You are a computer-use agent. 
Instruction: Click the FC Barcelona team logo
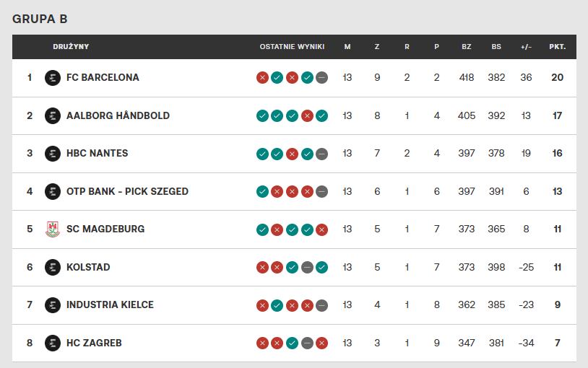click(52, 78)
